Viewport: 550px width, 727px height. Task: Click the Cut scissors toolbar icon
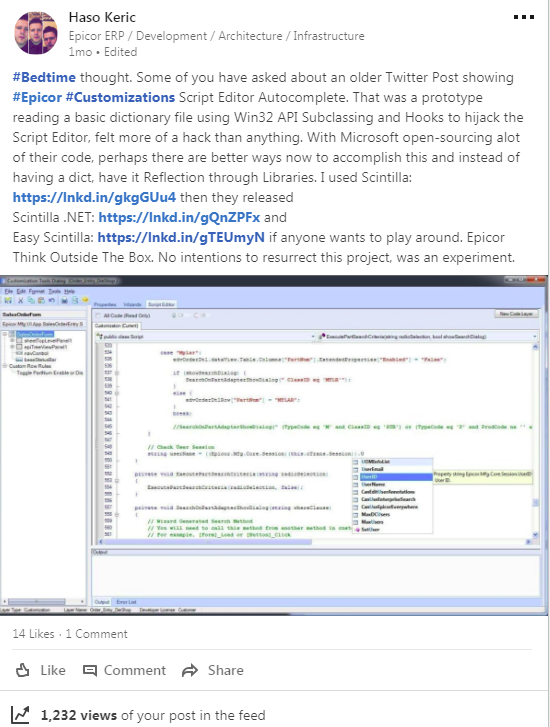tap(20, 300)
